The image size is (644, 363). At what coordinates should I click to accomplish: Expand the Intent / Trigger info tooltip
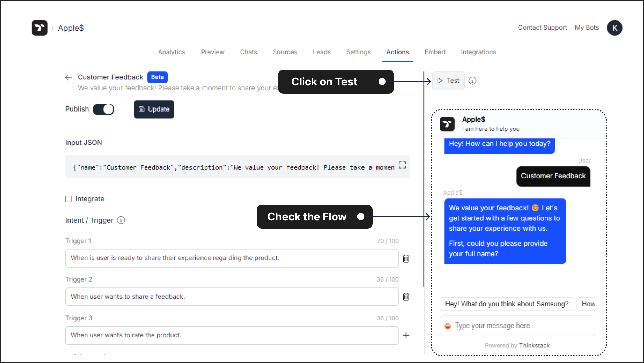tap(121, 220)
